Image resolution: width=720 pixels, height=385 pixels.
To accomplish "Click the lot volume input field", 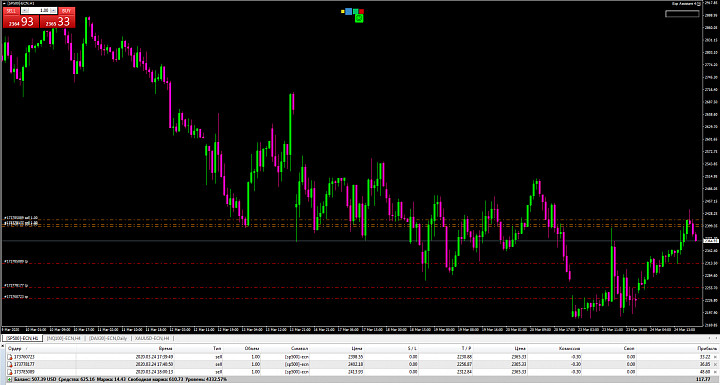I will click(39, 11).
